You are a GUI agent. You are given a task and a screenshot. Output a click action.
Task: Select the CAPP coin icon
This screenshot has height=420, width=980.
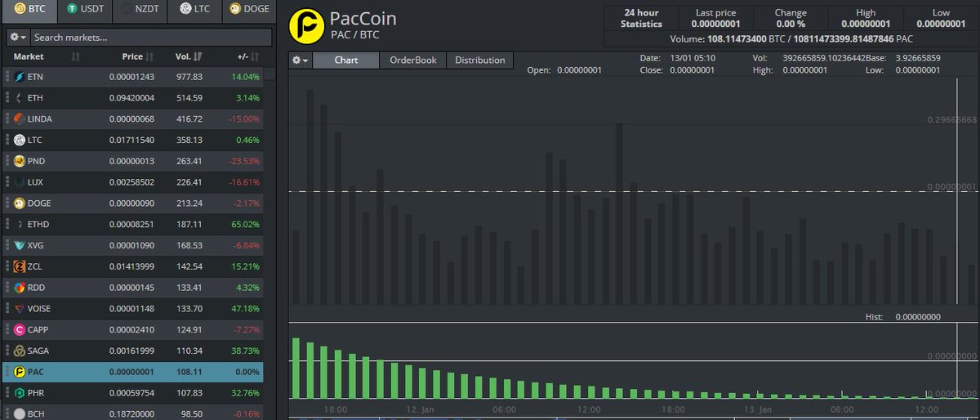20,329
